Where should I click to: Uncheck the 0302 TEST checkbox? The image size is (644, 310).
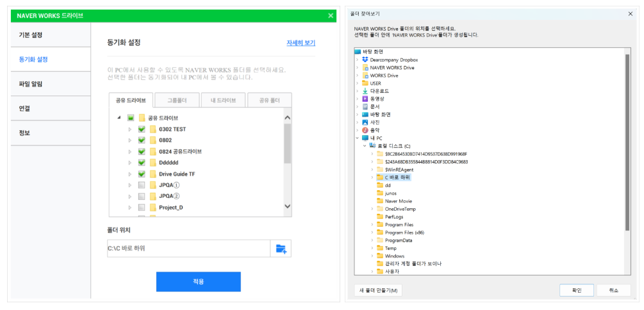(142, 129)
